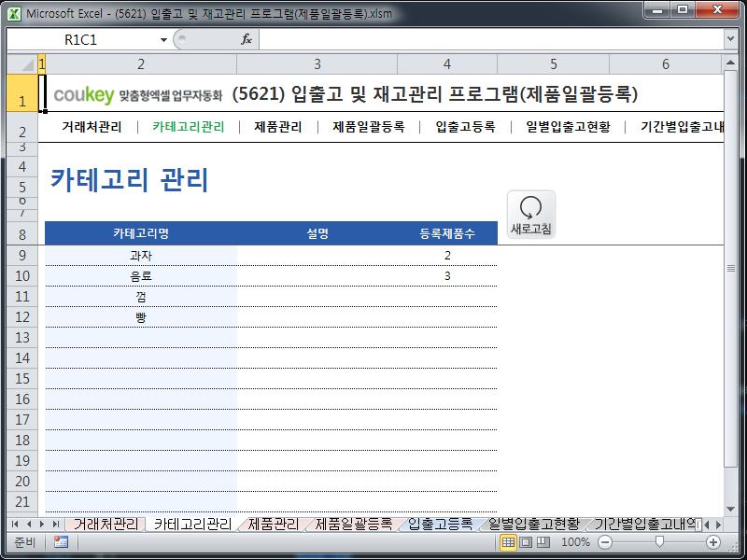Image resolution: width=747 pixels, height=560 pixels.
Task: Go to the last sheet tab arrow
Action: point(56,525)
